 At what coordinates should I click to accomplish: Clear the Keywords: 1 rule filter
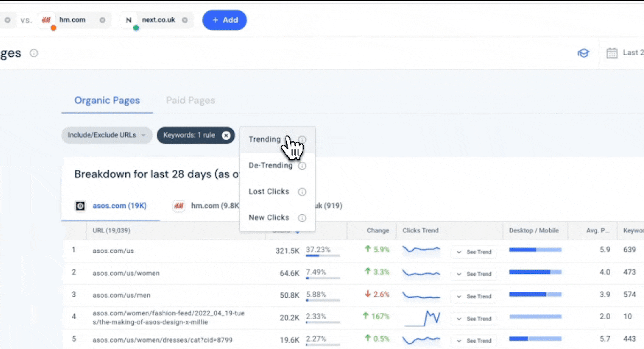pyautogui.click(x=226, y=135)
